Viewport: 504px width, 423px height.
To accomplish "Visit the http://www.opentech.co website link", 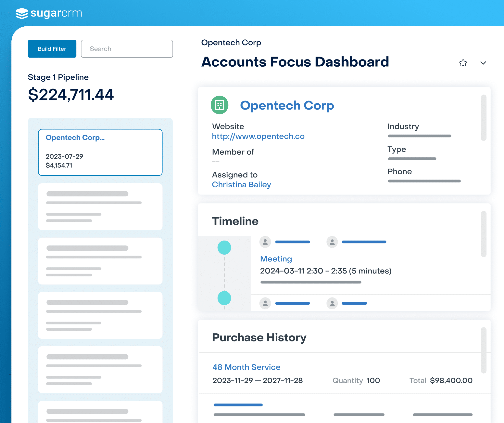I will (258, 136).
